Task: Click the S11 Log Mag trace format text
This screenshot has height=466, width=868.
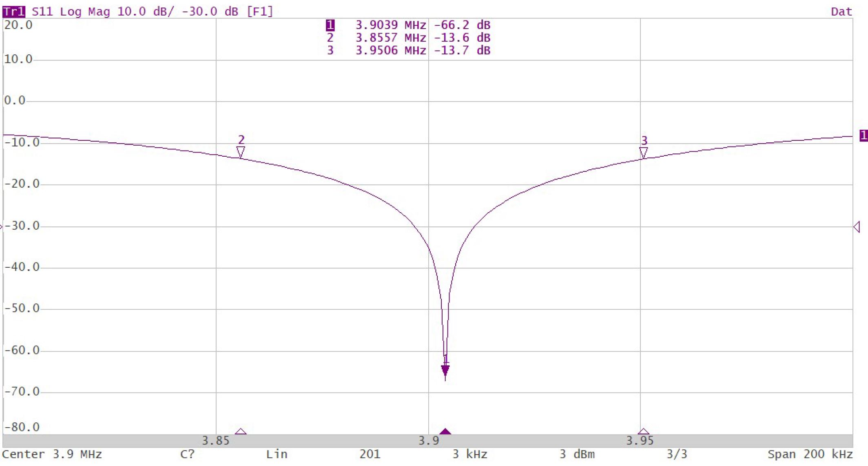Action: click(x=70, y=11)
